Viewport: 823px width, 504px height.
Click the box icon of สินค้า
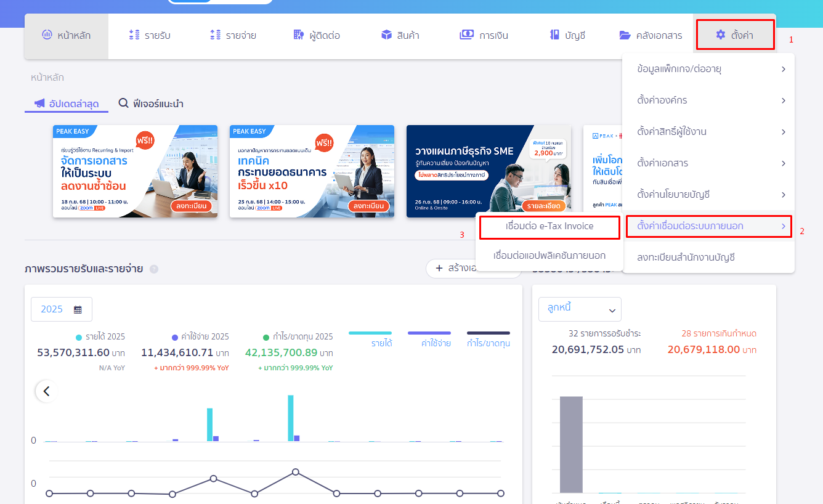point(386,35)
